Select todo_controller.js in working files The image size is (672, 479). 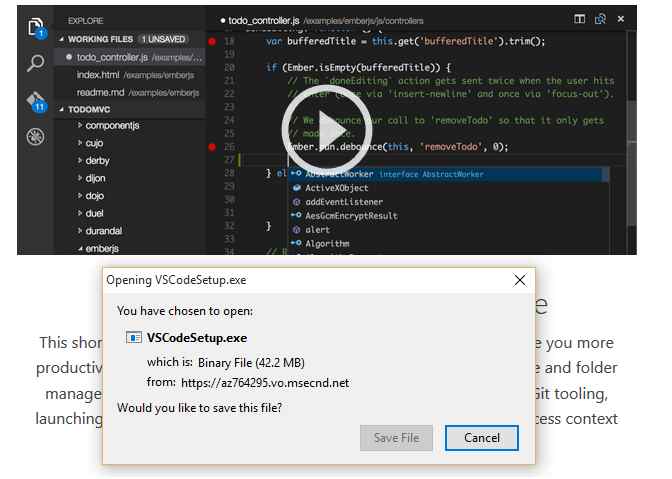[129, 57]
